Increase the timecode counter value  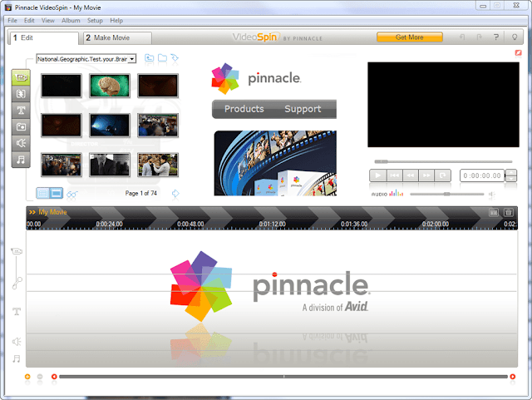click(511, 172)
